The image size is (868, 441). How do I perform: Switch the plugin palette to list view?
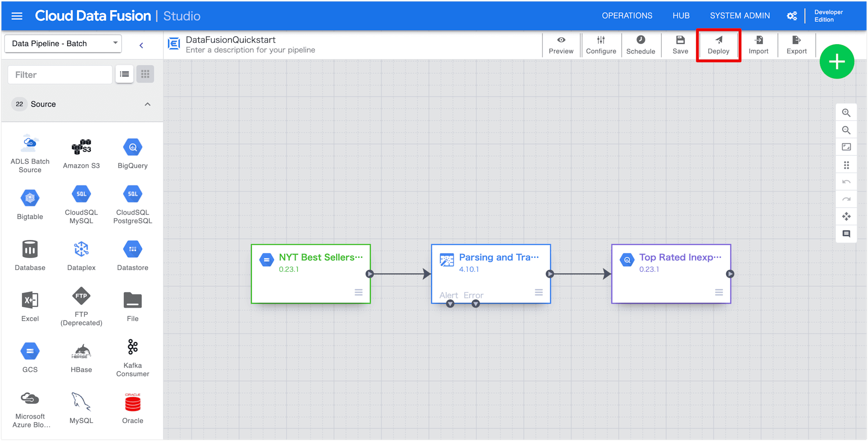(x=125, y=74)
